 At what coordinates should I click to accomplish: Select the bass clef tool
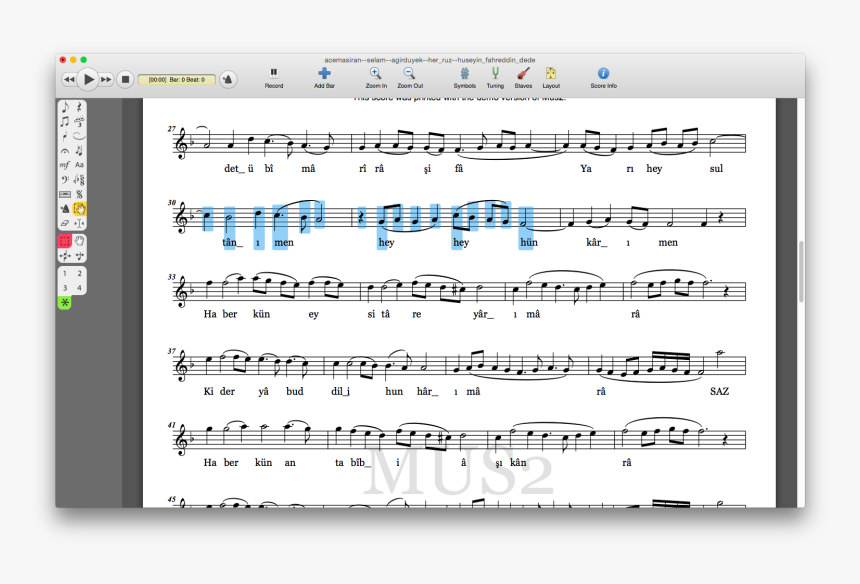tap(65, 179)
